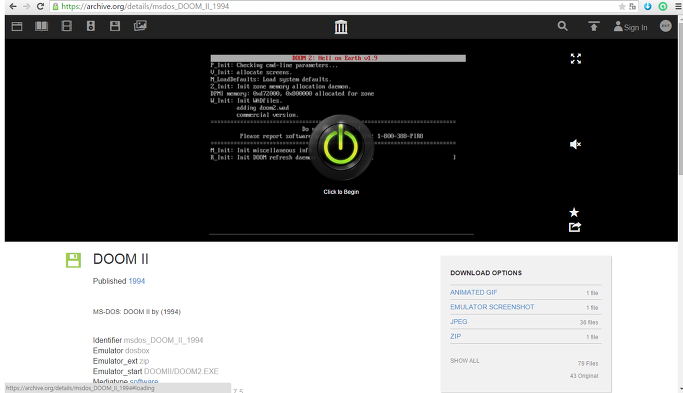Open the search magnifier in nav bar

pos(562,26)
